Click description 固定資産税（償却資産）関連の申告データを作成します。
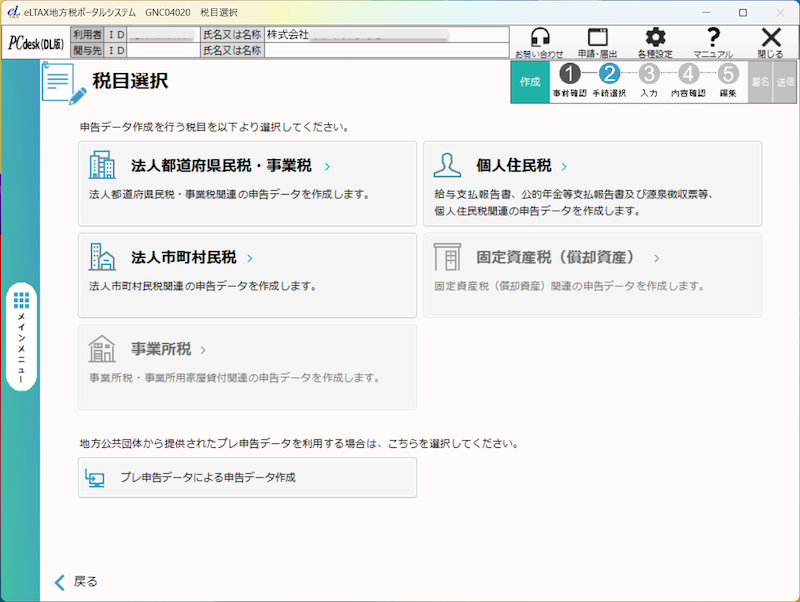Image resolution: width=800 pixels, height=602 pixels. 569,286
